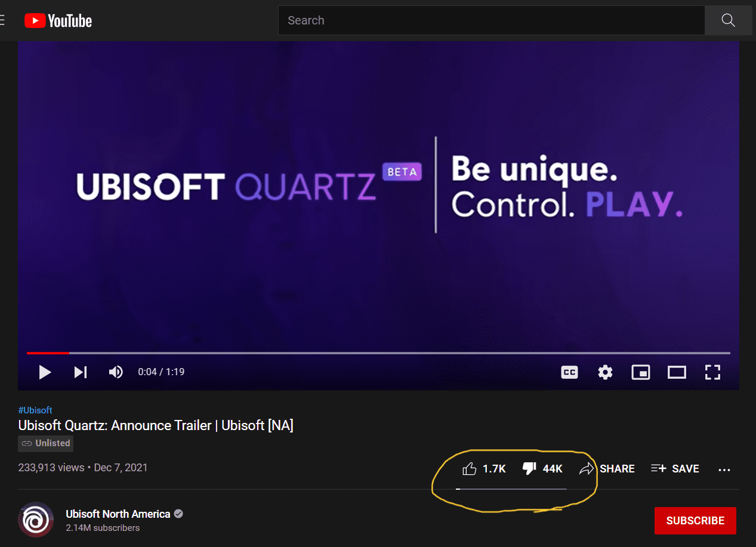Like the video with 1.7K likes

point(484,469)
